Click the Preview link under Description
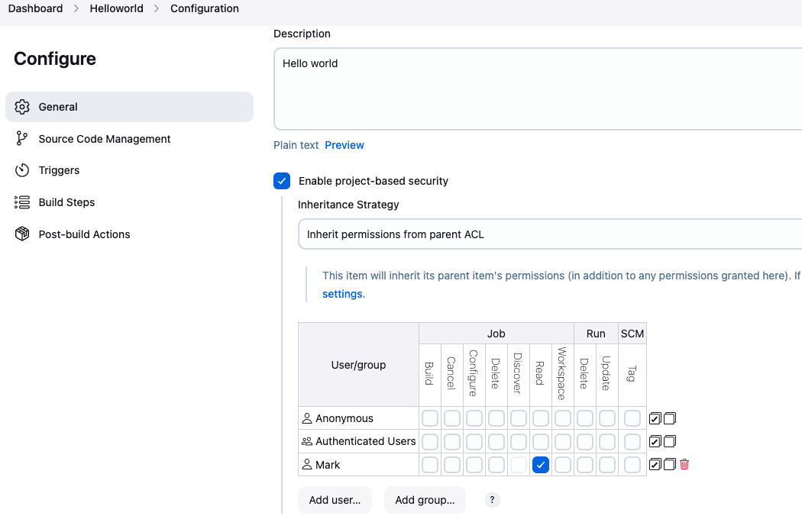Screen dimensions: 802x532 click(344, 145)
